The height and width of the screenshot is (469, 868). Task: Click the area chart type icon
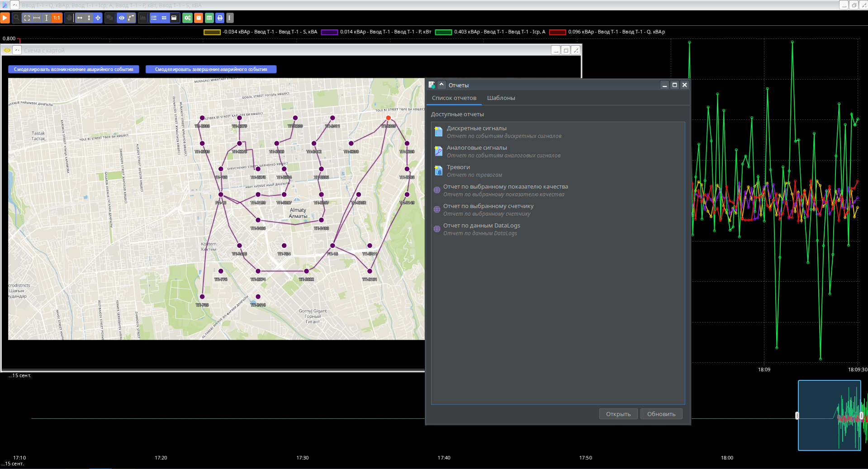point(143,18)
